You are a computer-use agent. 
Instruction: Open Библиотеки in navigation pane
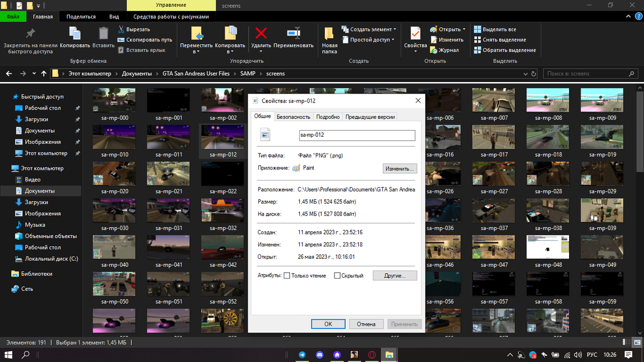click(x=36, y=274)
